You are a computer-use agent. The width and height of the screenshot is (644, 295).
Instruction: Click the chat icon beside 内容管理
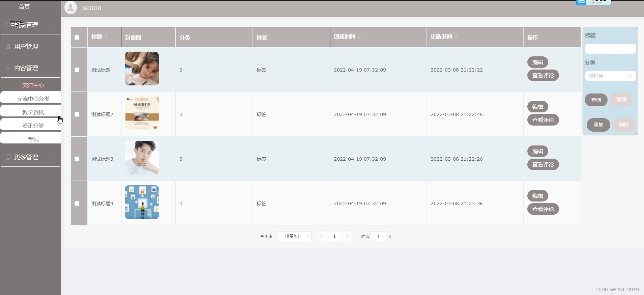click(8, 68)
